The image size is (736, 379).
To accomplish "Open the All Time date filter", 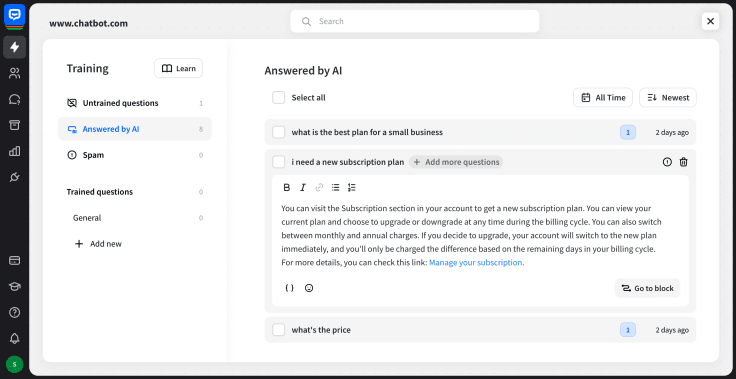I will 603,98.
